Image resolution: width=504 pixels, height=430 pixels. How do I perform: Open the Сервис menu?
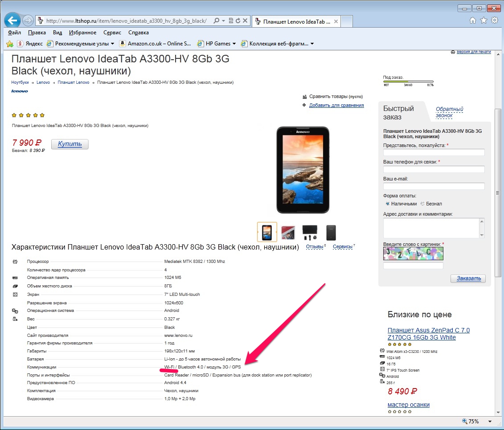coord(112,33)
